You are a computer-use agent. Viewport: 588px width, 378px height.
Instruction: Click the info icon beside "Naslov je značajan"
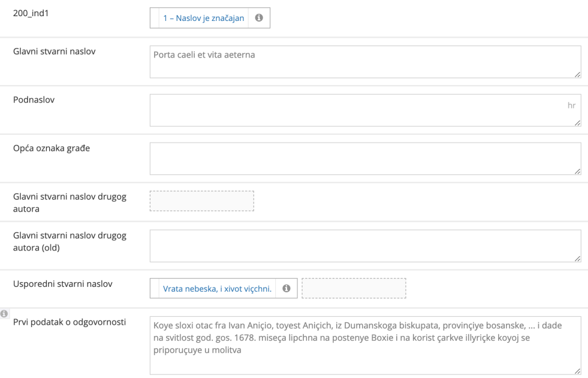click(260, 18)
